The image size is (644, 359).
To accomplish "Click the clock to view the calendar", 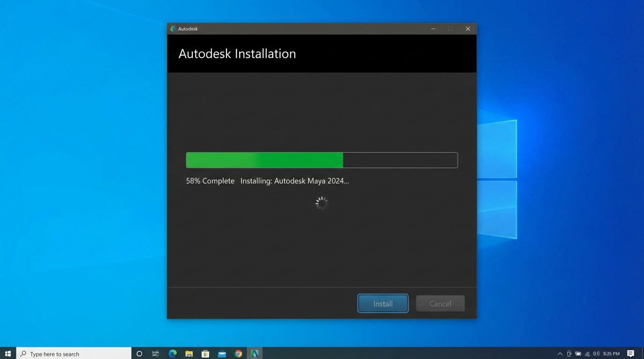I will (x=612, y=354).
